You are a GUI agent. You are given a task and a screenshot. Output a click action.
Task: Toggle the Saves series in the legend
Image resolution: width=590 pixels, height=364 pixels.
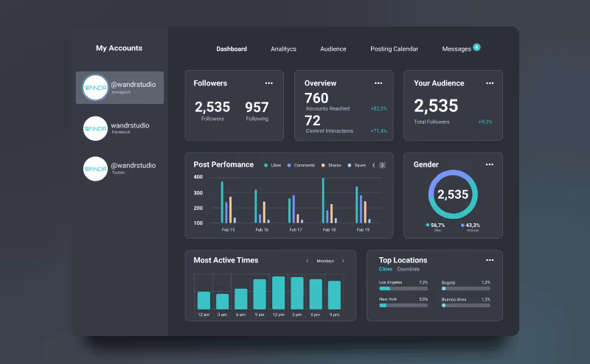tap(357, 165)
